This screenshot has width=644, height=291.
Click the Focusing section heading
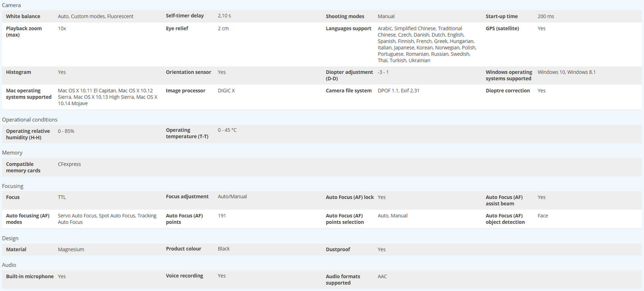[12, 186]
